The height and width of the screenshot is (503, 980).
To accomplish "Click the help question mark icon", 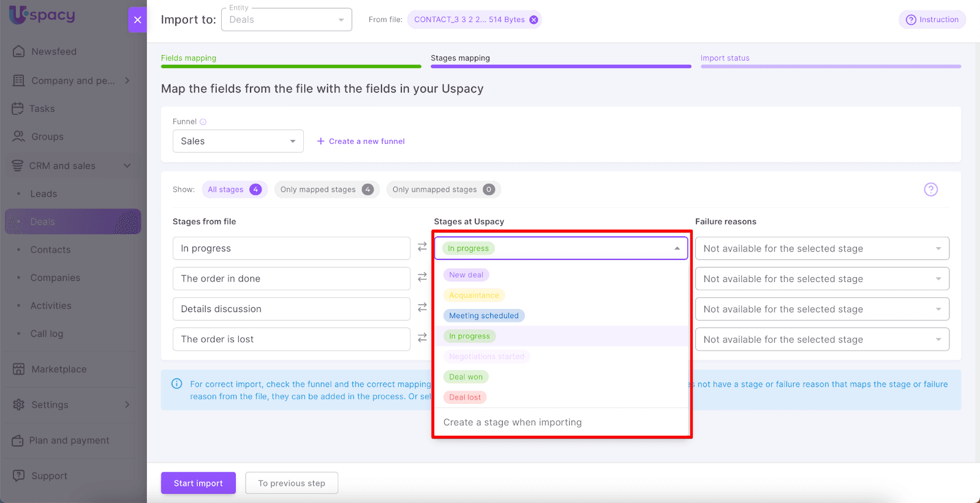I will click(930, 190).
